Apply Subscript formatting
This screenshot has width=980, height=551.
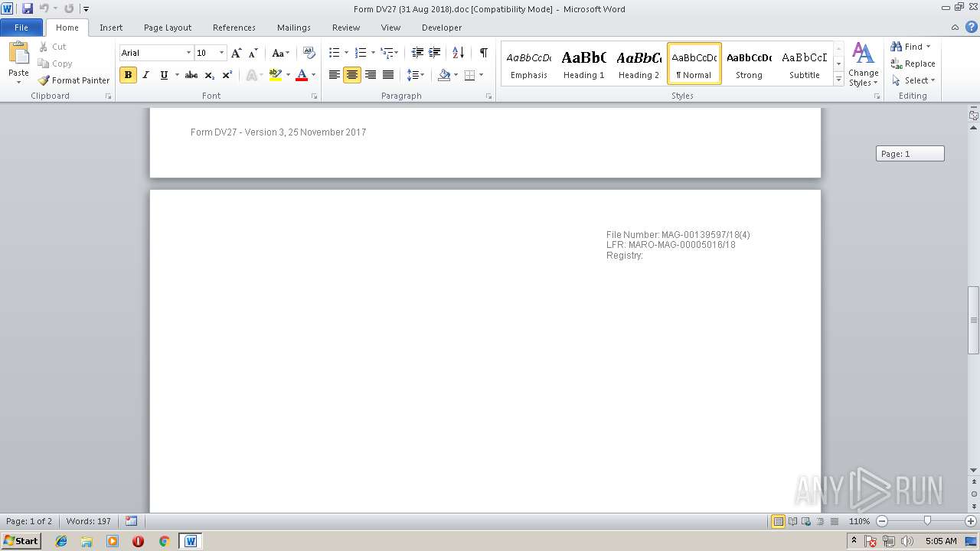[209, 75]
